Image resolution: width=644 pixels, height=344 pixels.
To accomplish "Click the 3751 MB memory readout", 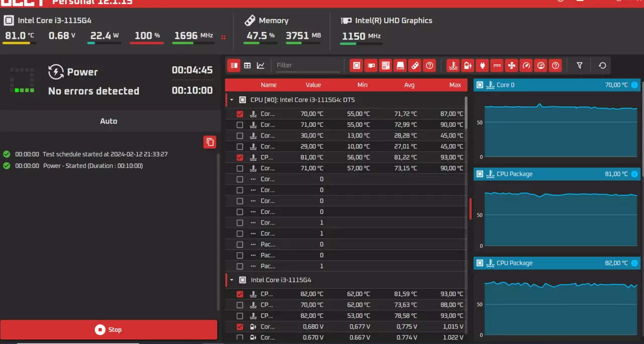I will coord(303,36).
